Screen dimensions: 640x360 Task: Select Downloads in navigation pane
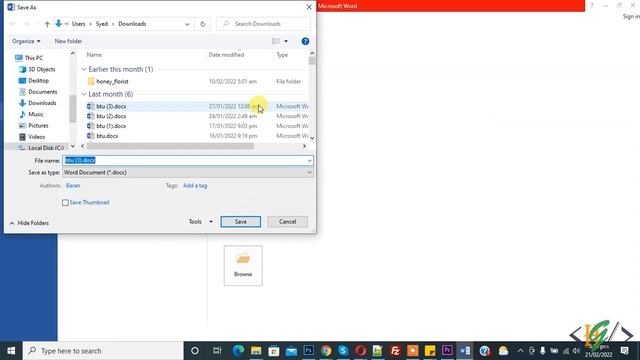(38, 103)
